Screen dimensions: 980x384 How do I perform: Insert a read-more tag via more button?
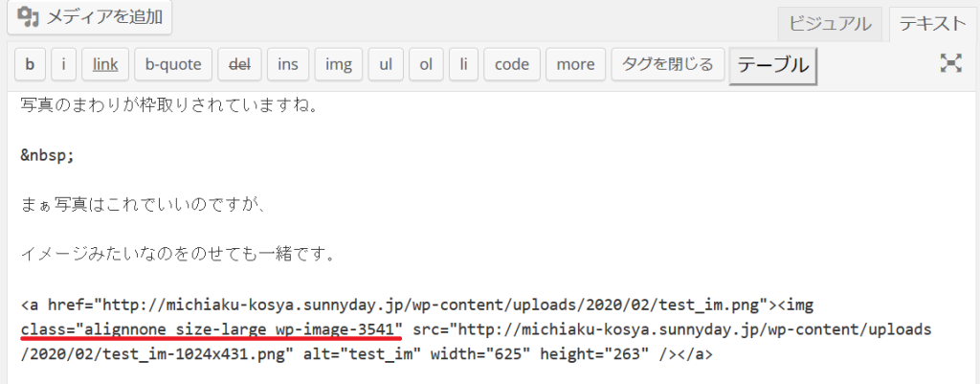click(575, 65)
